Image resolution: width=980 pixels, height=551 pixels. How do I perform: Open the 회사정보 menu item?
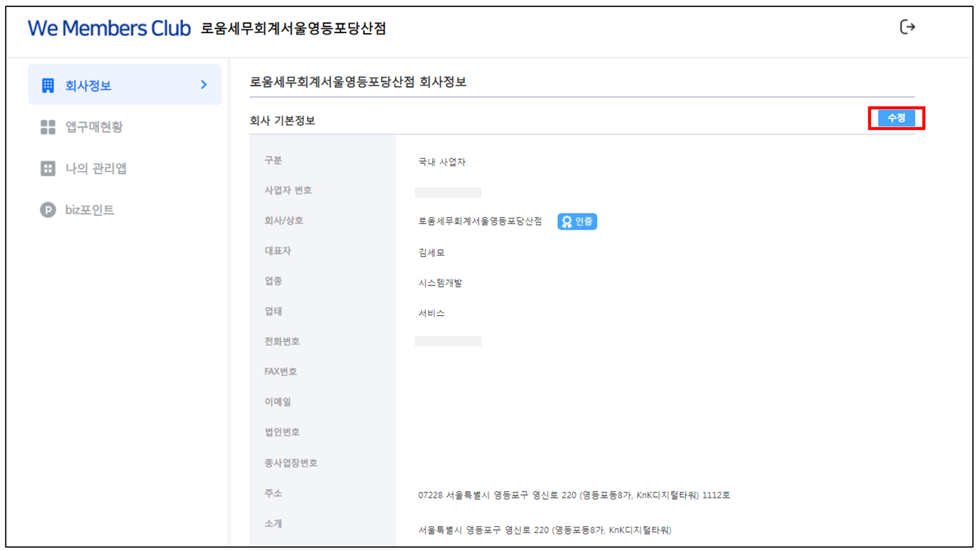click(x=89, y=86)
